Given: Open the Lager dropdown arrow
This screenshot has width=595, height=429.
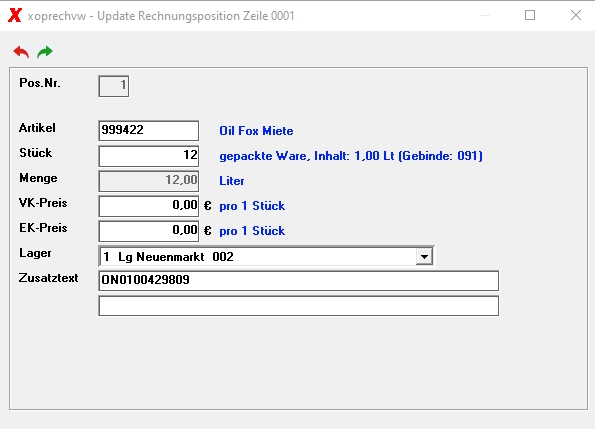Looking at the screenshot, I should (x=424, y=256).
